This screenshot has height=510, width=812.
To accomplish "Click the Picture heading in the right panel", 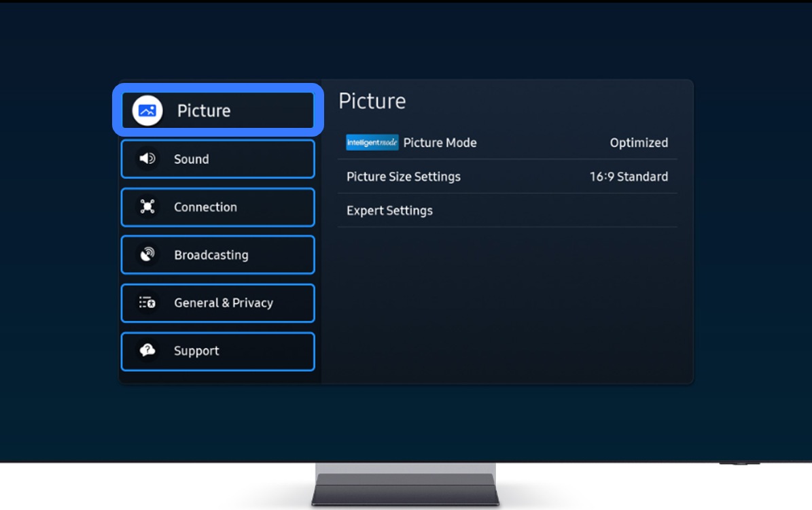I will tap(372, 101).
